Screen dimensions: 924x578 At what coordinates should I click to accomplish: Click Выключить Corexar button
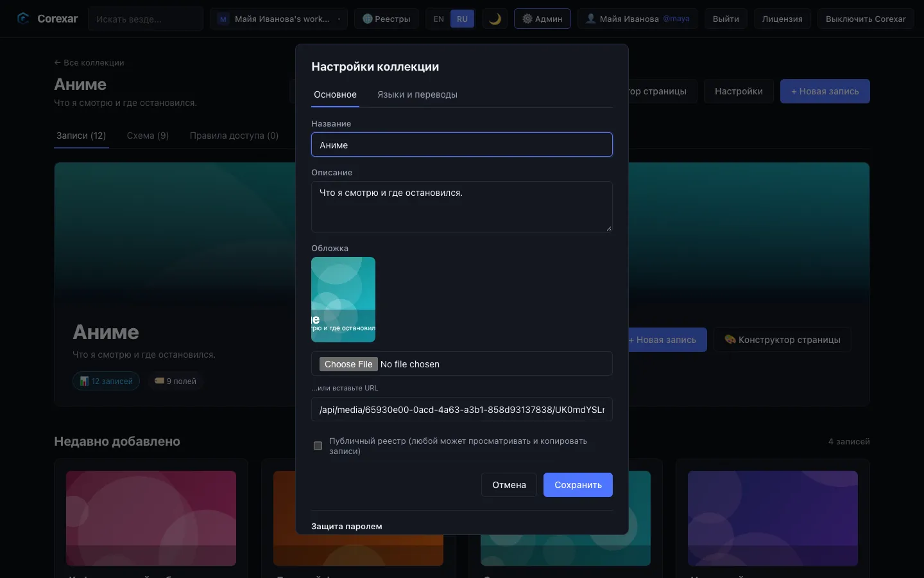pos(866,19)
